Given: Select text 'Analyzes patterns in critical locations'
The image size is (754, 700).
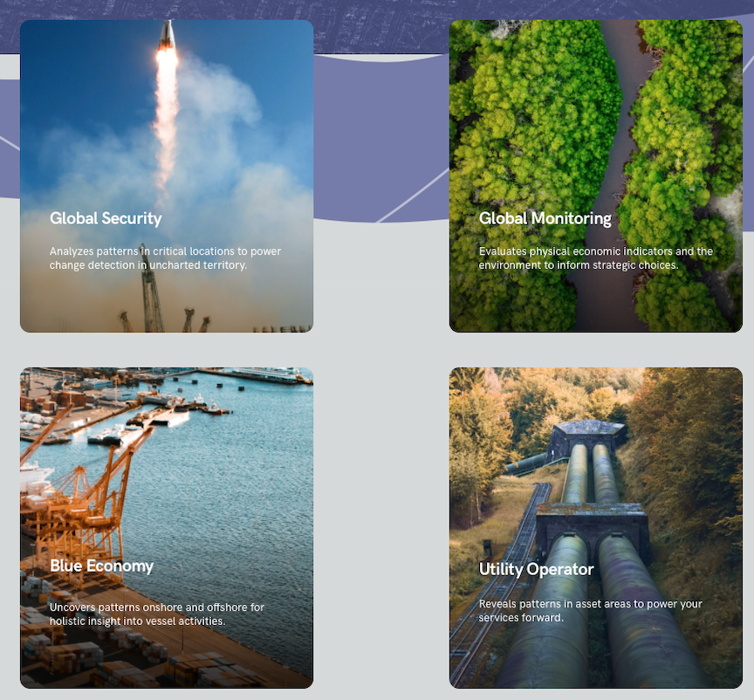Looking at the screenshot, I should pos(142,251).
